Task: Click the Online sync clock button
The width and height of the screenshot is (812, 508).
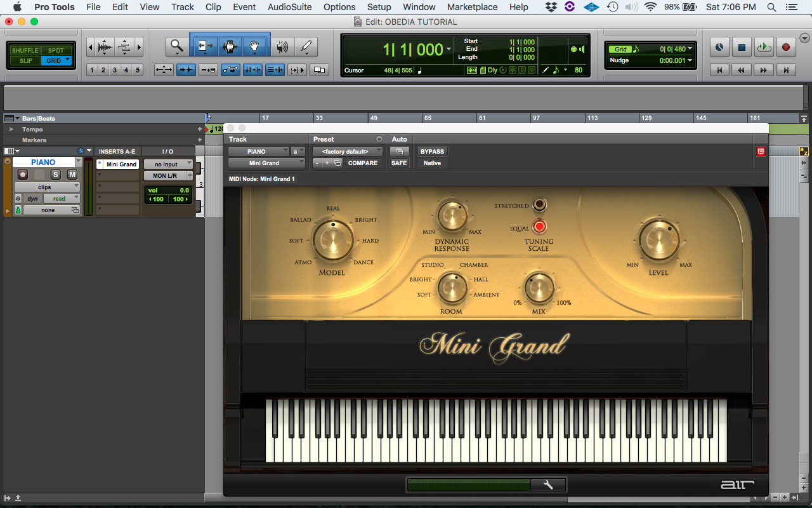Action: [719, 47]
